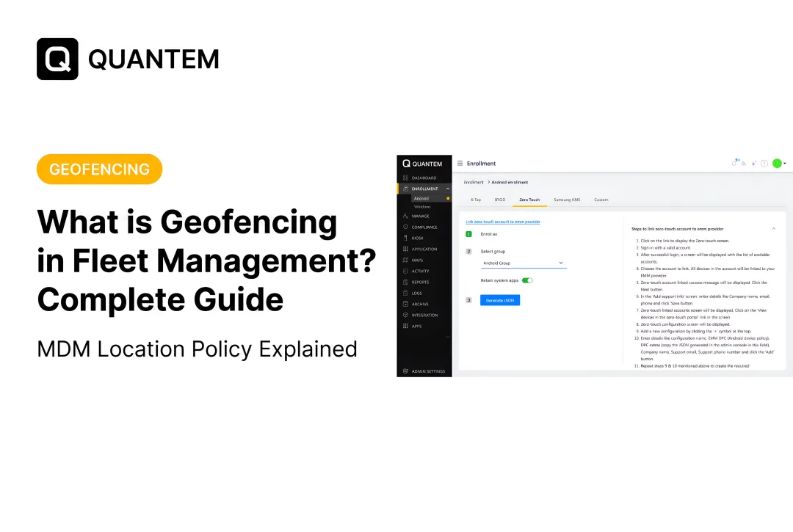
Task: Open the Kiosk sidebar icon
Action: click(x=405, y=238)
